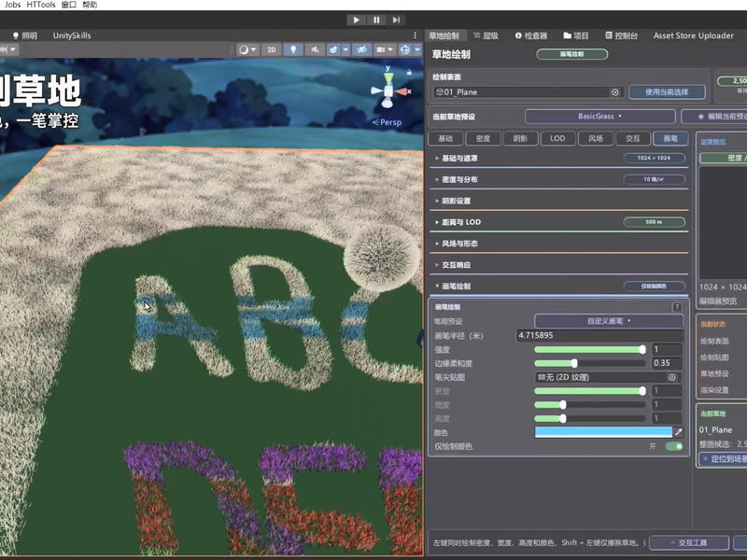Viewport: 747px width, 560px height.
Task: Click the color eyedropper icon
Action: (x=679, y=432)
